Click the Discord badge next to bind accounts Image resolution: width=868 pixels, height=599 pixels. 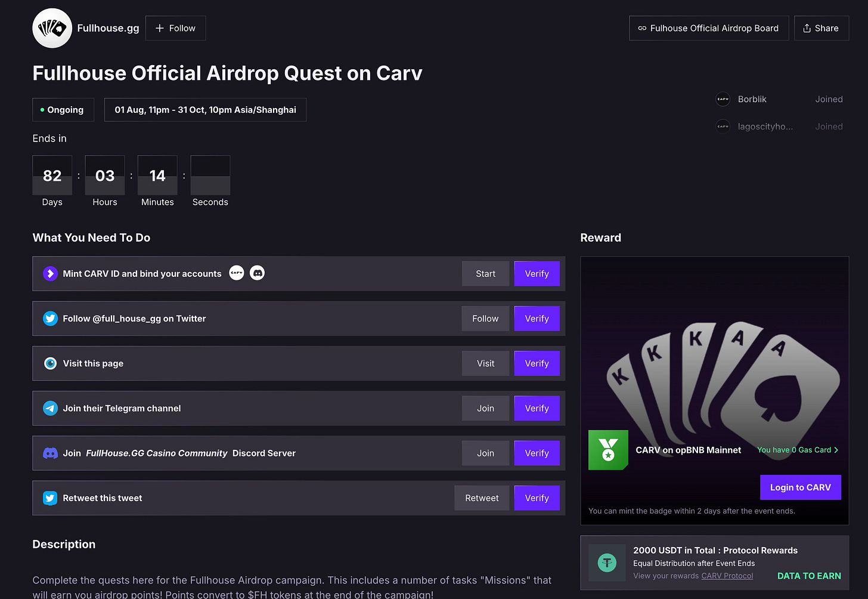[257, 273]
